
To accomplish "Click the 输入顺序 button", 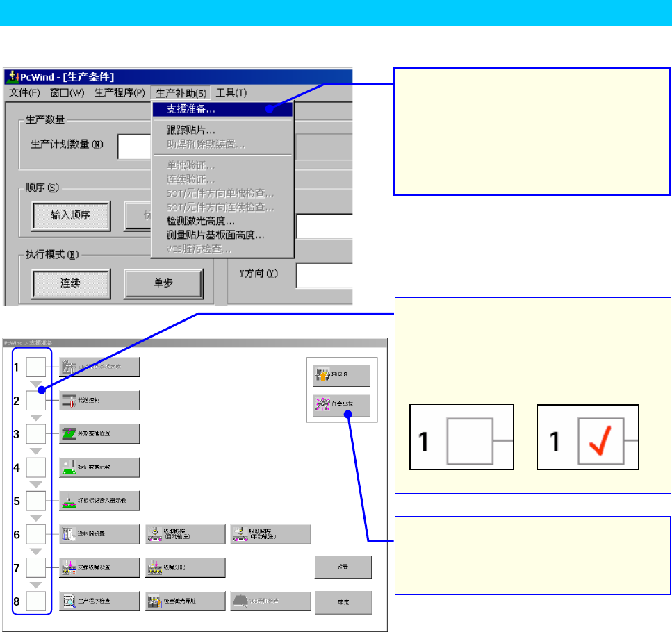I will [71, 216].
